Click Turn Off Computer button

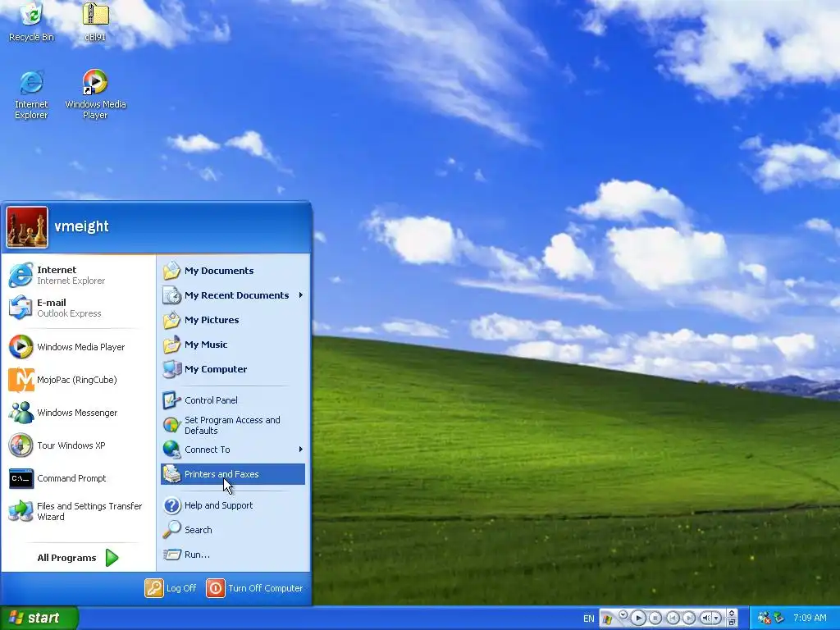[x=254, y=588]
